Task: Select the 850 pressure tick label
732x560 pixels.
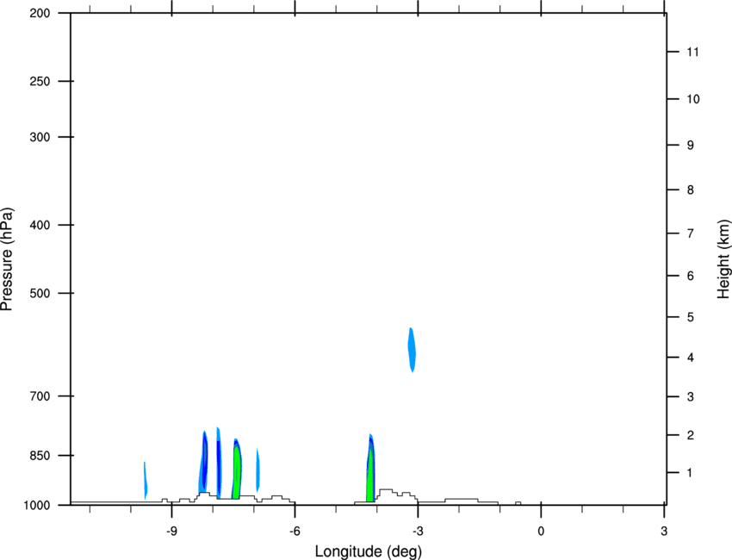Action: point(40,456)
